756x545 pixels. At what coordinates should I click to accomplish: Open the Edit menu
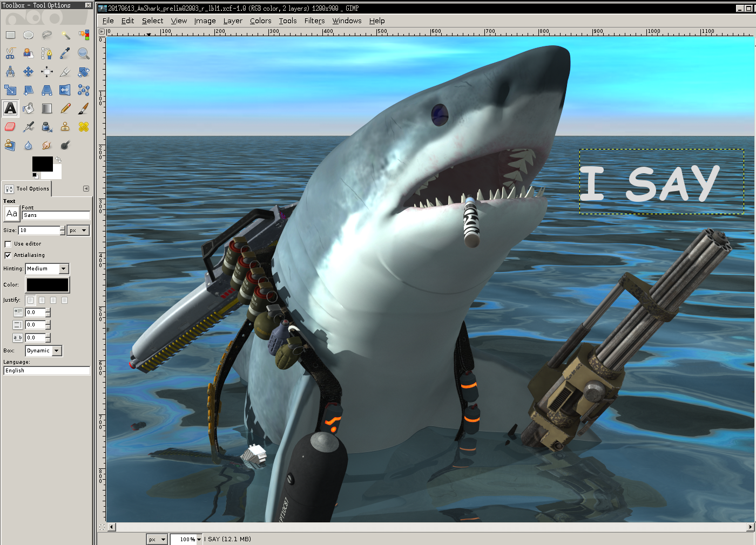[127, 21]
